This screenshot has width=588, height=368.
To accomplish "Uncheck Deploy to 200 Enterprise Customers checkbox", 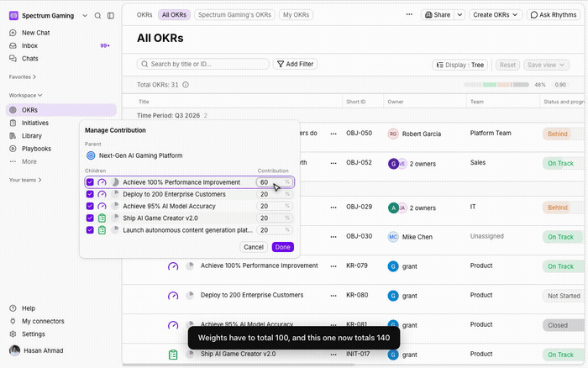I will click(90, 194).
